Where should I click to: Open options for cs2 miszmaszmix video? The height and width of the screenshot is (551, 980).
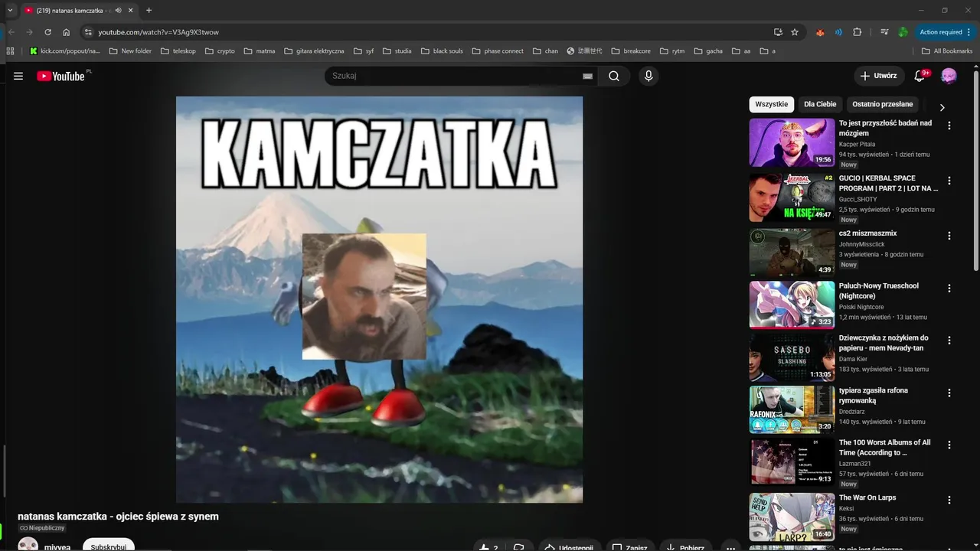949,236
